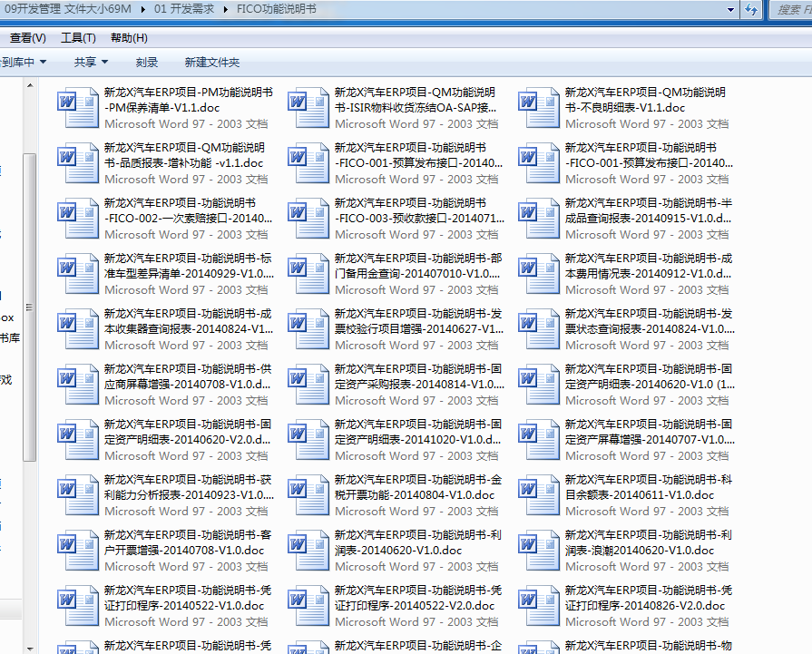Go to 09开发管理 folder in breadcrumb
812x654 pixels.
[67, 9]
